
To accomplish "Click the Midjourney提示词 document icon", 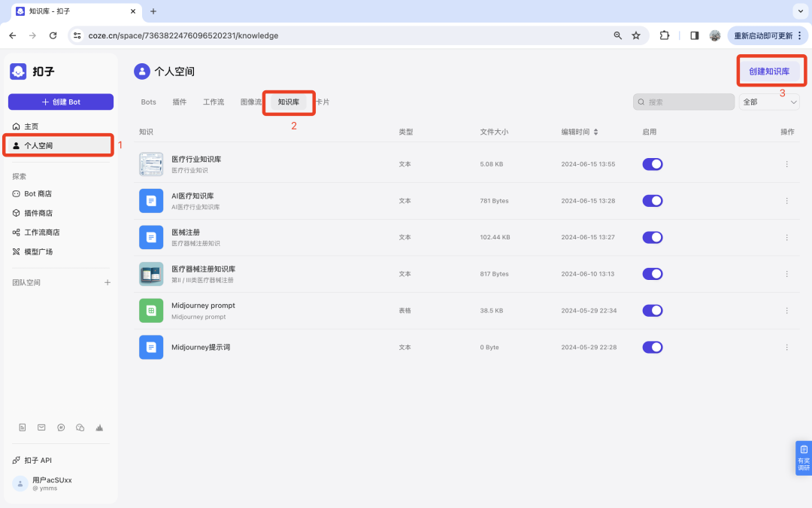I will [151, 347].
